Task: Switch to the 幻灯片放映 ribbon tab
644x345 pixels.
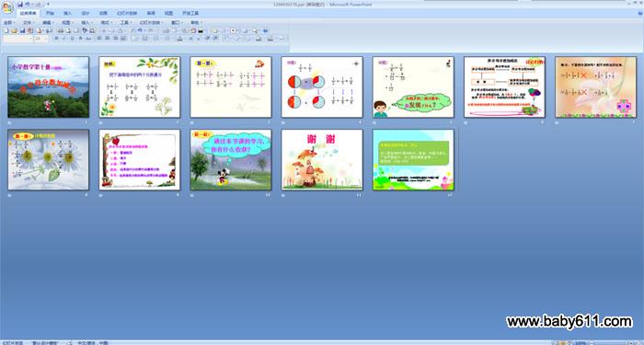Action: tap(127, 13)
